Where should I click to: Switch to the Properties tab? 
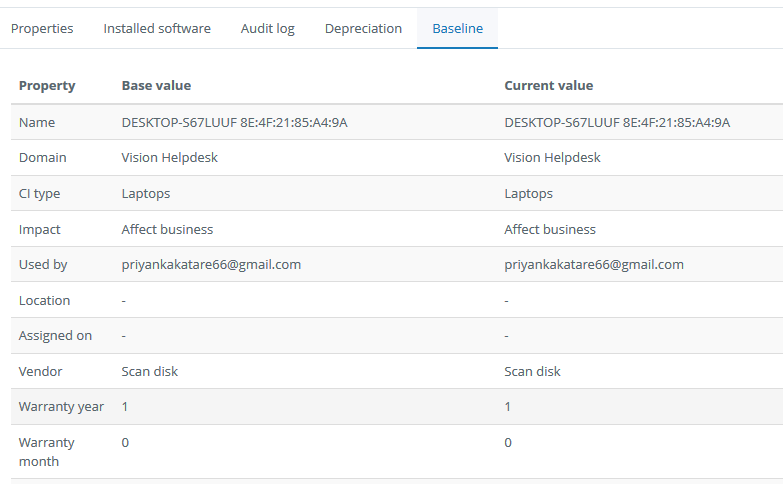(42, 28)
